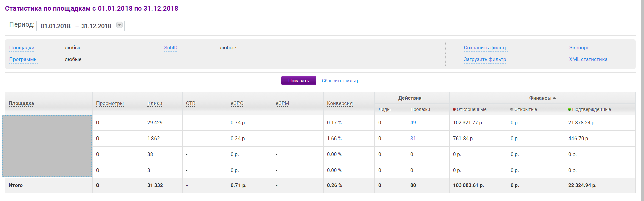Open the period date range dropdown arrow
The height and width of the screenshot is (201, 644).
point(119,25)
